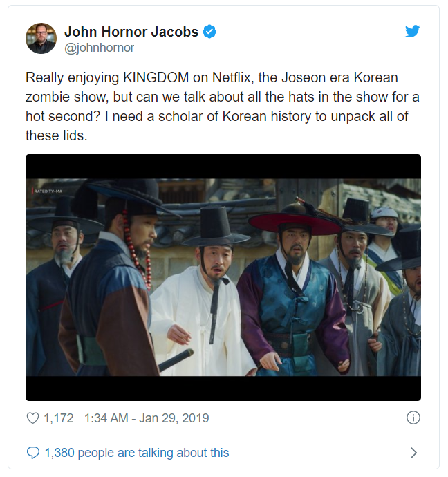Click the word Netflix in the tweet
The image size is (448, 477).
click(x=232, y=77)
